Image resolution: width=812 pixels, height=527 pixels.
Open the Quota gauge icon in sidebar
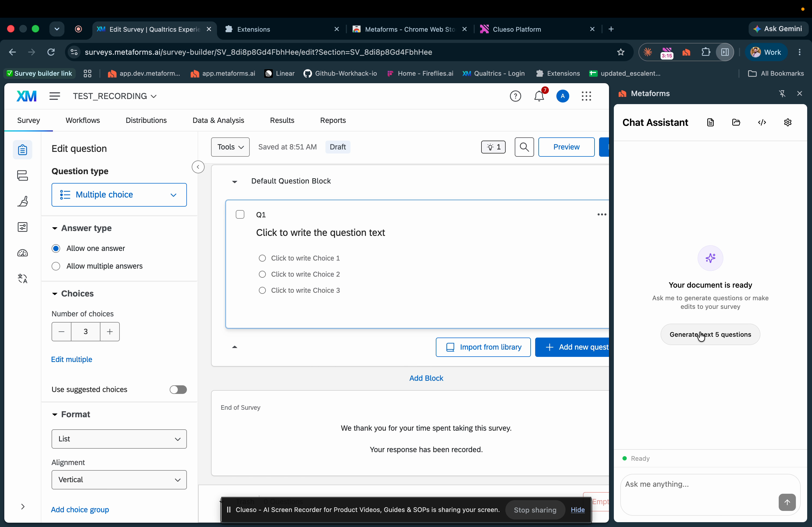click(x=23, y=253)
